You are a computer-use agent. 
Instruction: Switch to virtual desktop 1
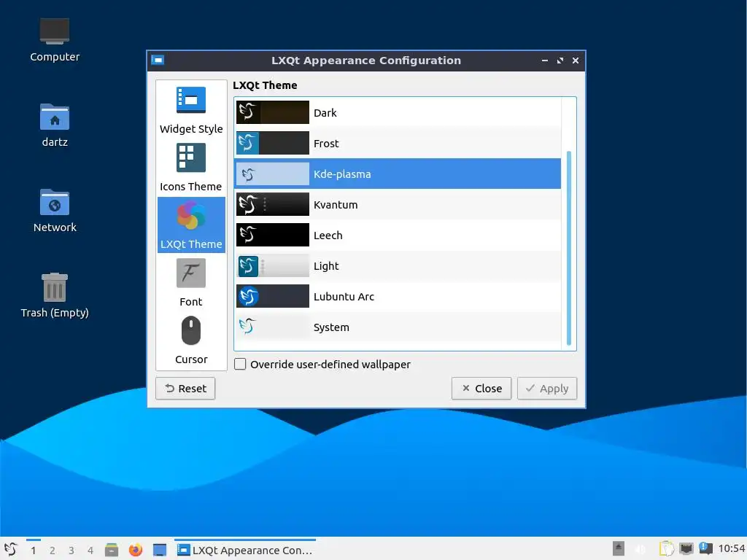coord(34,550)
